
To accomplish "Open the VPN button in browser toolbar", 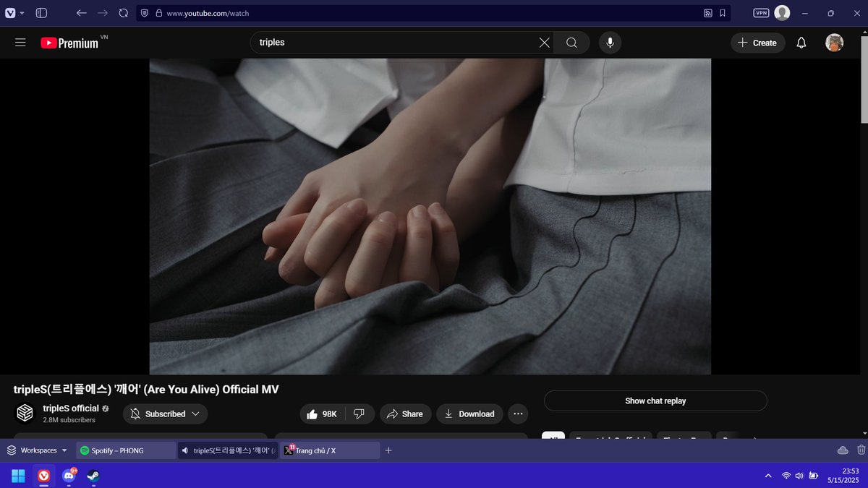I will pyautogui.click(x=761, y=13).
